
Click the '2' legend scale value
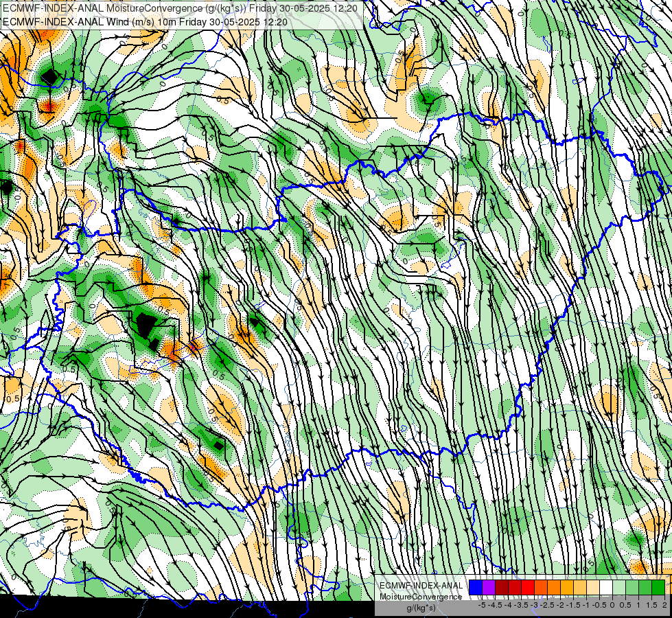[x=664, y=605]
